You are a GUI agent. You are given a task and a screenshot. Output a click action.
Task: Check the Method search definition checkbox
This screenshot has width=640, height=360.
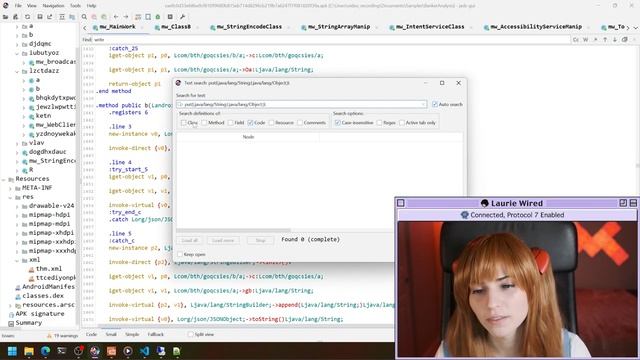204,123
